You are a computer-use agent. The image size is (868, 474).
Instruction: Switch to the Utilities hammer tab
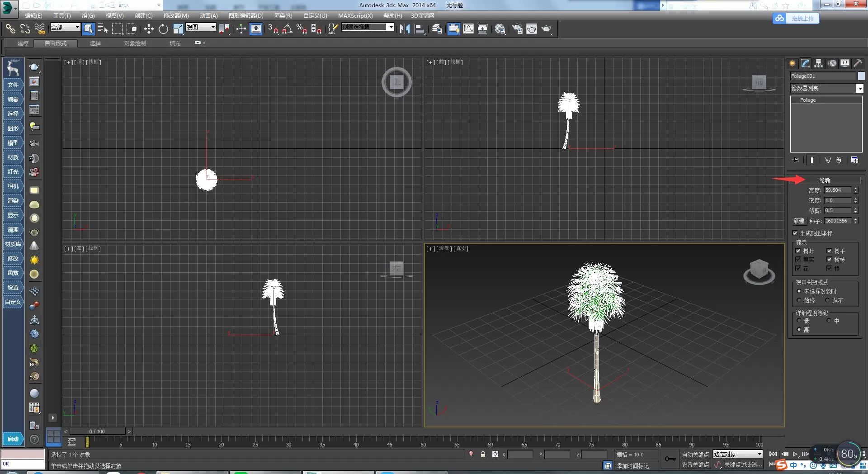pos(858,63)
